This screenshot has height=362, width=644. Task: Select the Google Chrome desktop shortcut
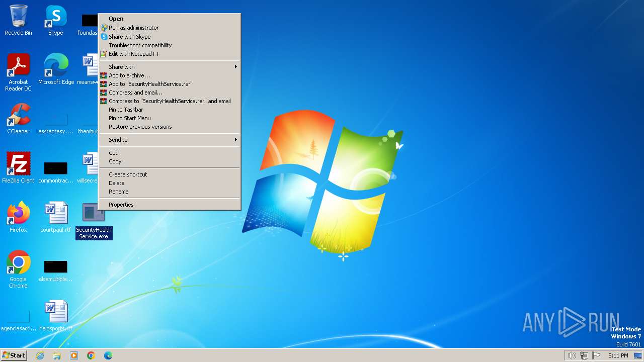pyautogui.click(x=18, y=269)
